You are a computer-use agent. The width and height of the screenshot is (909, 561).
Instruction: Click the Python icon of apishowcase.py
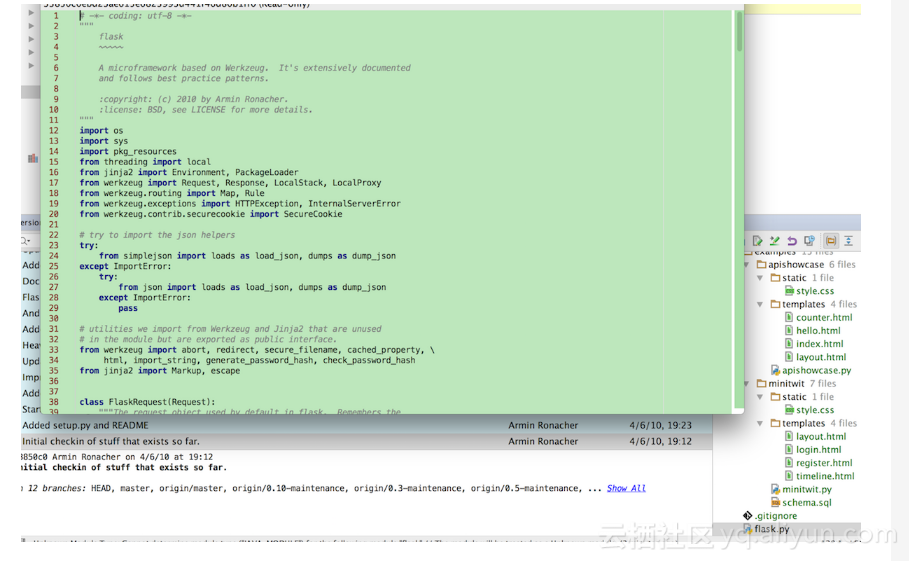(775, 370)
